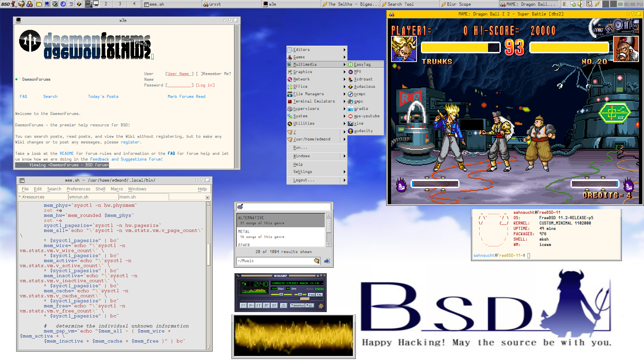Launch Xcdroast from the Multimedia submenu

[365, 79]
